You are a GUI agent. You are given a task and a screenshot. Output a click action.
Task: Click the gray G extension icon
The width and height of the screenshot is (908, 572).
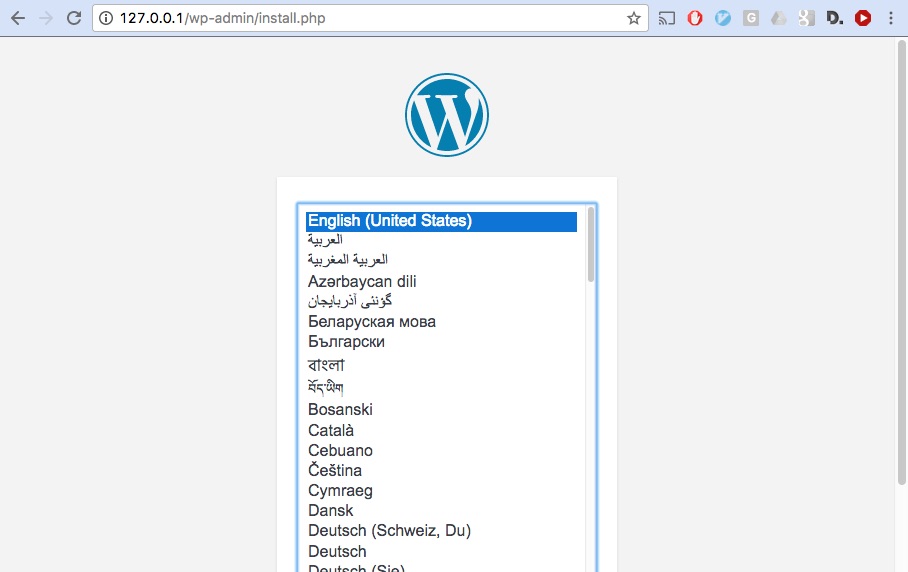coord(750,19)
